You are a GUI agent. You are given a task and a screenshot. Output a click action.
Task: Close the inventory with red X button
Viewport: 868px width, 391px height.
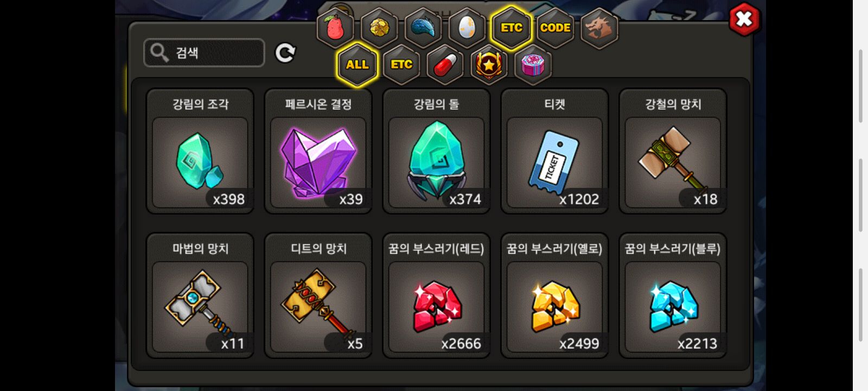[744, 20]
